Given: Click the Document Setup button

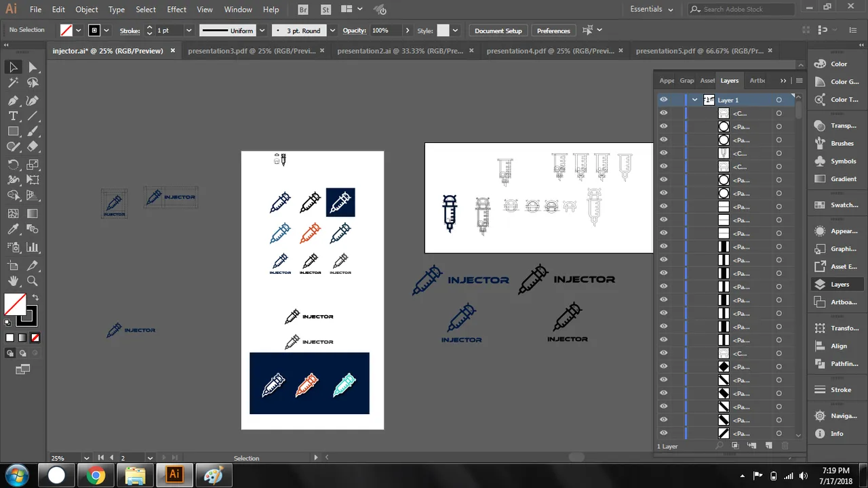Looking at the screenshot, I should (498, 30).
